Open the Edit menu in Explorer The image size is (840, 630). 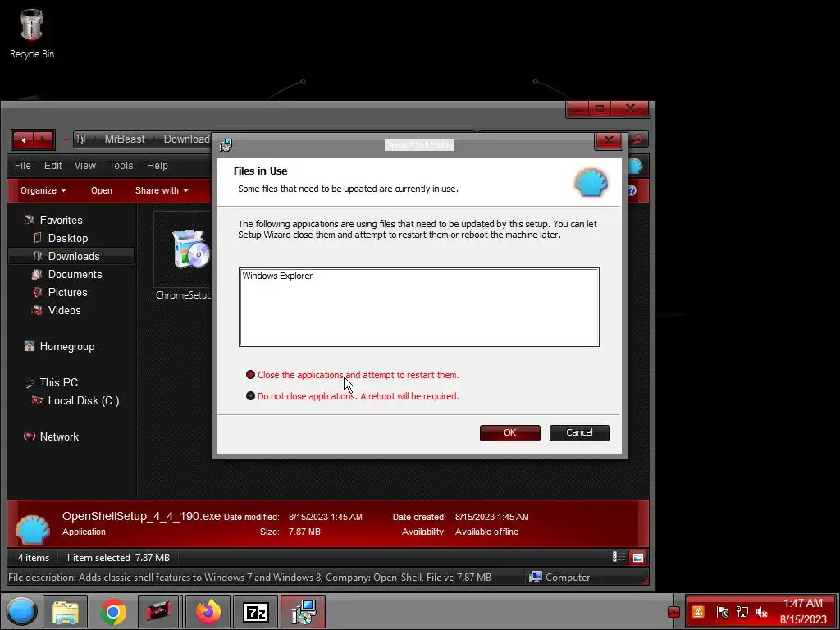tap(53, 166)
